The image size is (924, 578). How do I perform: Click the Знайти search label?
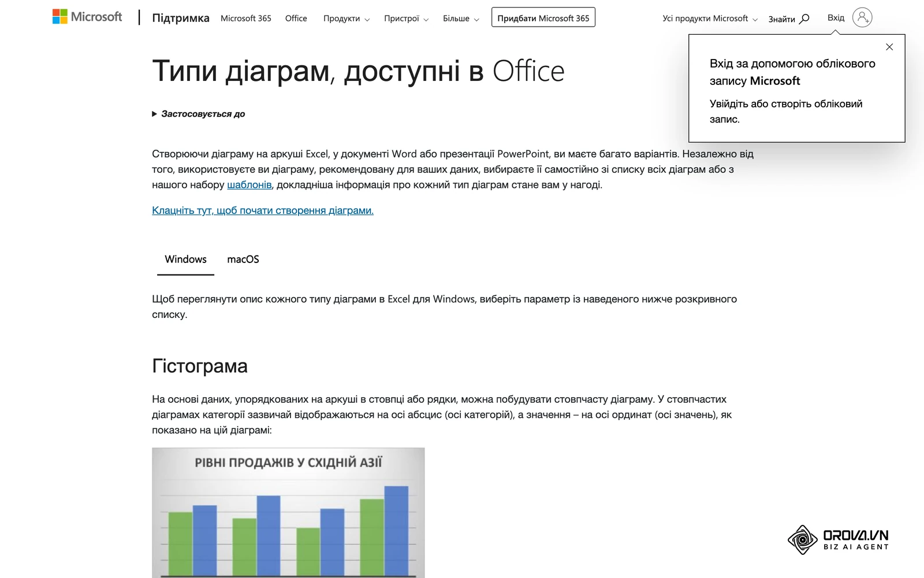click(x=781, y=19)
